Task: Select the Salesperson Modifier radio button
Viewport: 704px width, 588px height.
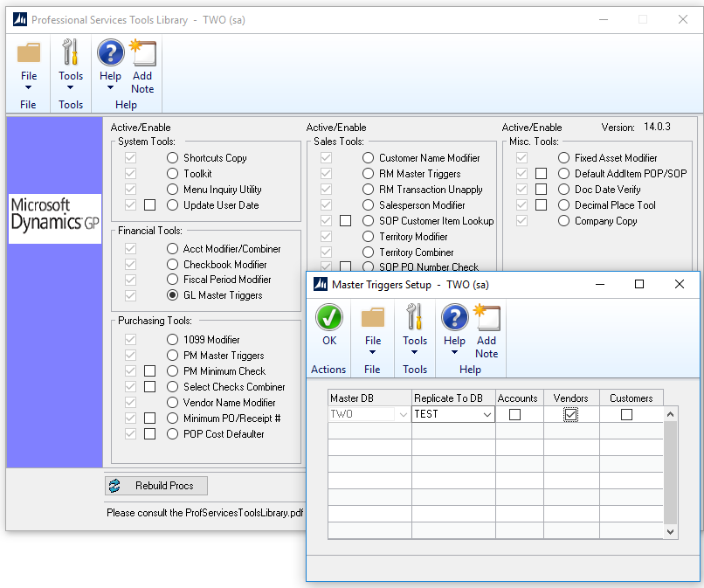Action: tap(369, 204)
